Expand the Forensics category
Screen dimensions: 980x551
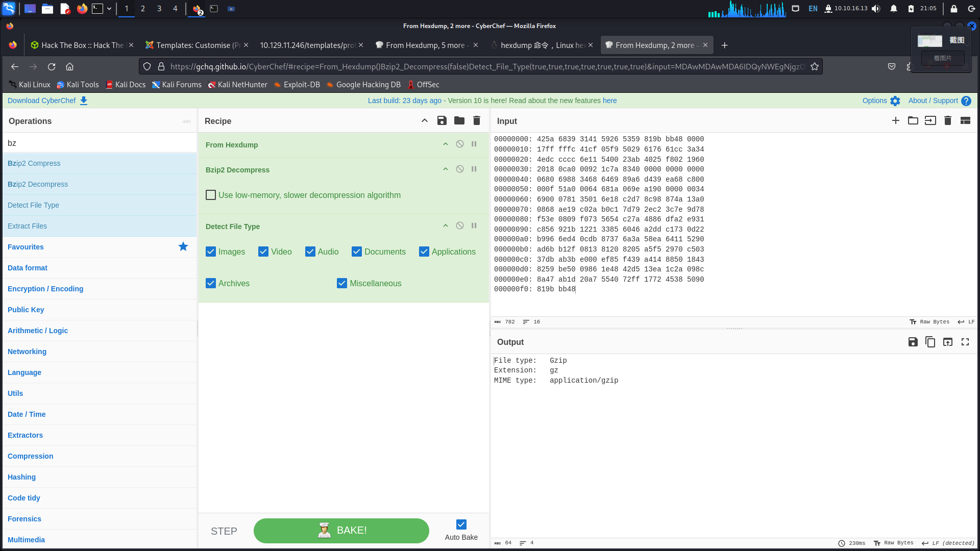tap(100, 519)
